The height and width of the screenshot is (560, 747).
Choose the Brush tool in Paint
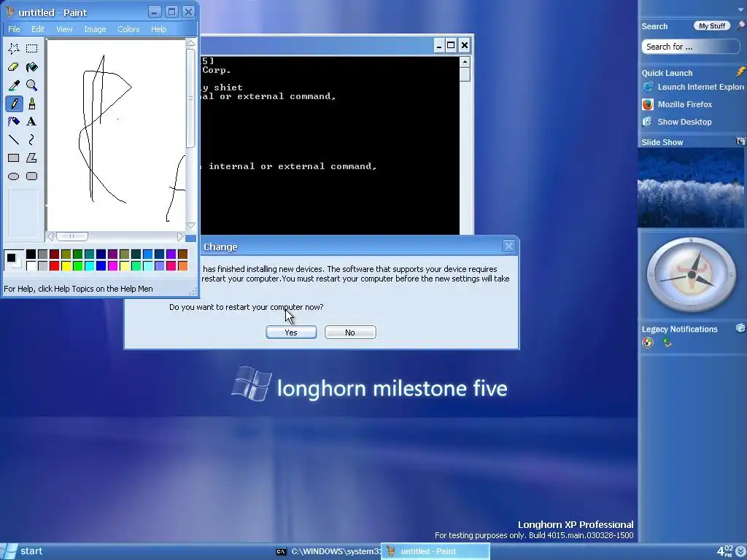click(x=32, y=104)
